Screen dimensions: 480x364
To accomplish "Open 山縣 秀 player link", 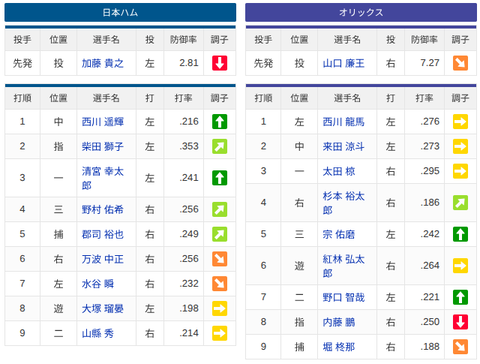I will (98, 333).
